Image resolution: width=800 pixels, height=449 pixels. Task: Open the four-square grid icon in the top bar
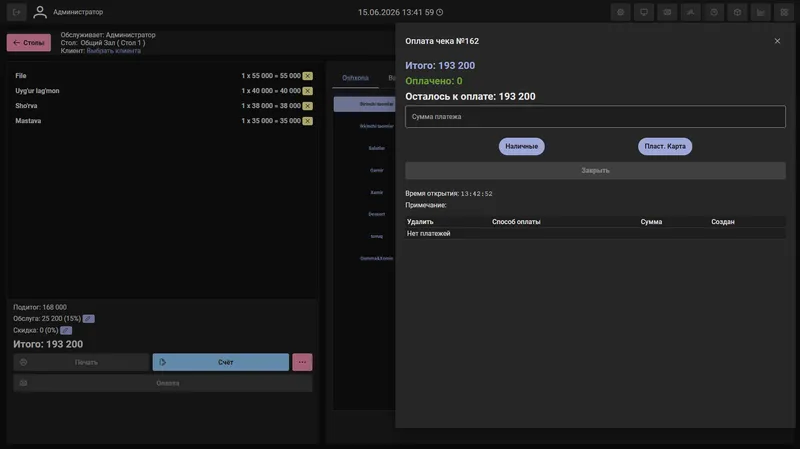pyautogui.click(x=784, y=12)
